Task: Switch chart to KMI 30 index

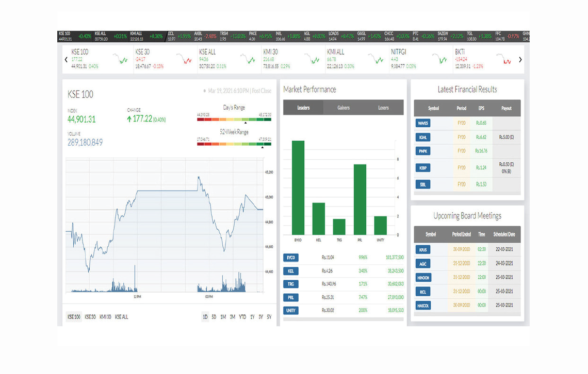Action: [106, 317]
